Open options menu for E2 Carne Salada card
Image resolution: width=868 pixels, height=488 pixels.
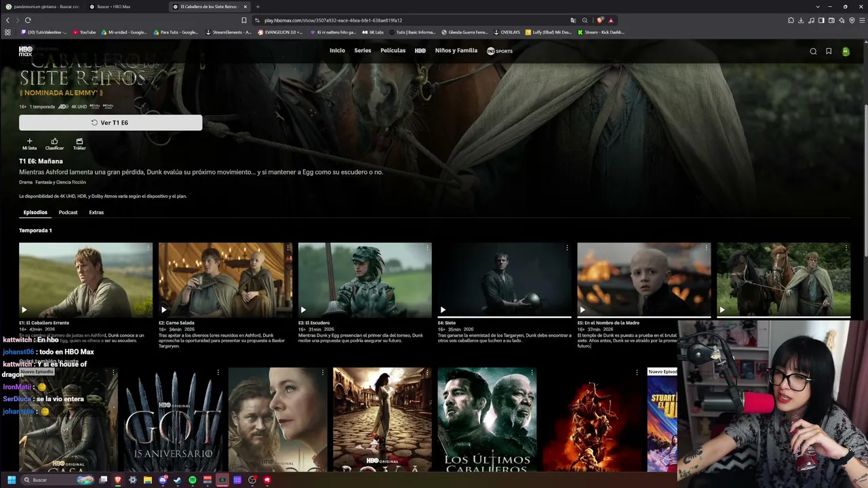tap(288, 249)
